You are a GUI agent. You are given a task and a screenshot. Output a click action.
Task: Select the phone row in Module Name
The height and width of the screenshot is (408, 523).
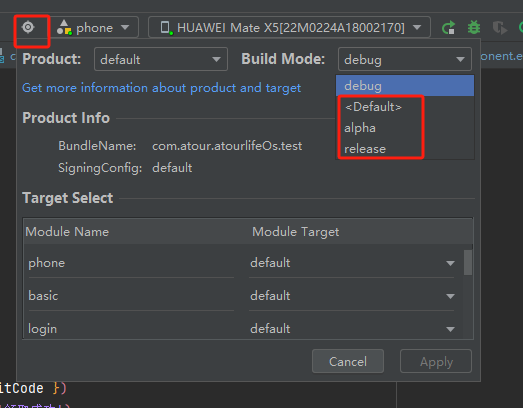point(131,263)
